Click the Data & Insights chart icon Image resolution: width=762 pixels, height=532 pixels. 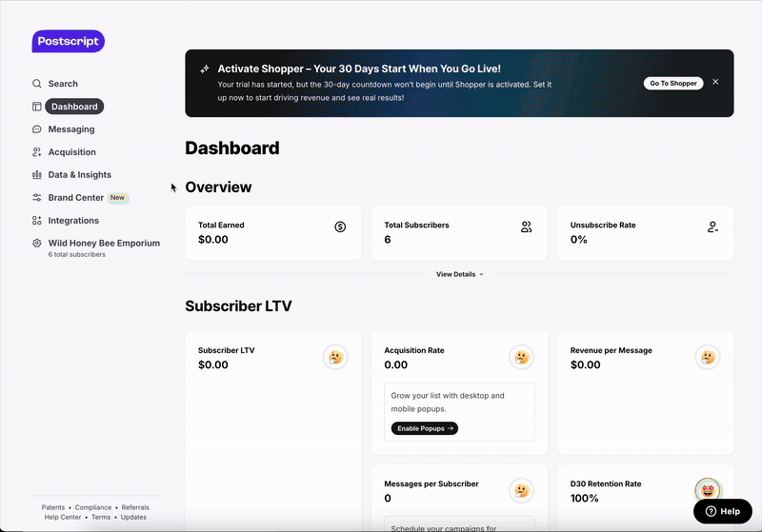37,175
